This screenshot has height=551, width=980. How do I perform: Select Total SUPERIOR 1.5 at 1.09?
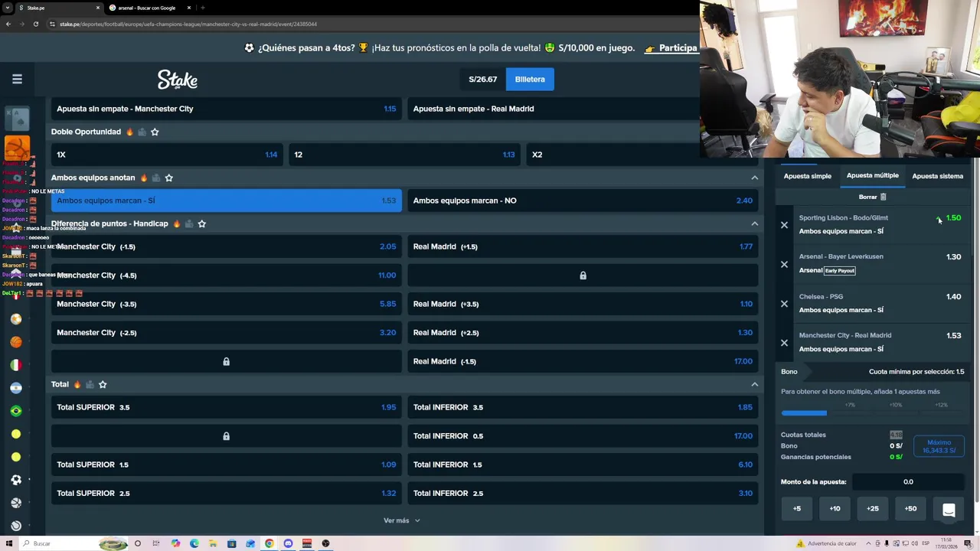(x=227, y=465)
